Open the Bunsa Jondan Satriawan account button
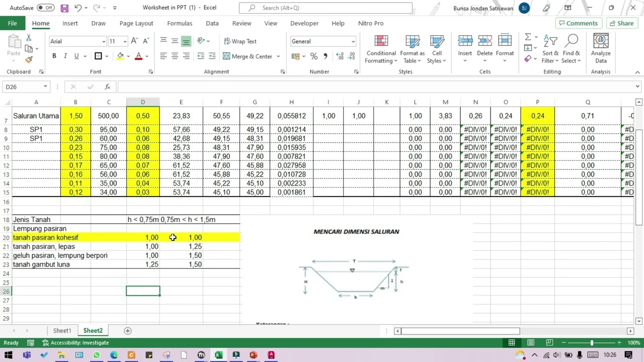Viewport: 644px width, 362px height. [x=491, y=8]
